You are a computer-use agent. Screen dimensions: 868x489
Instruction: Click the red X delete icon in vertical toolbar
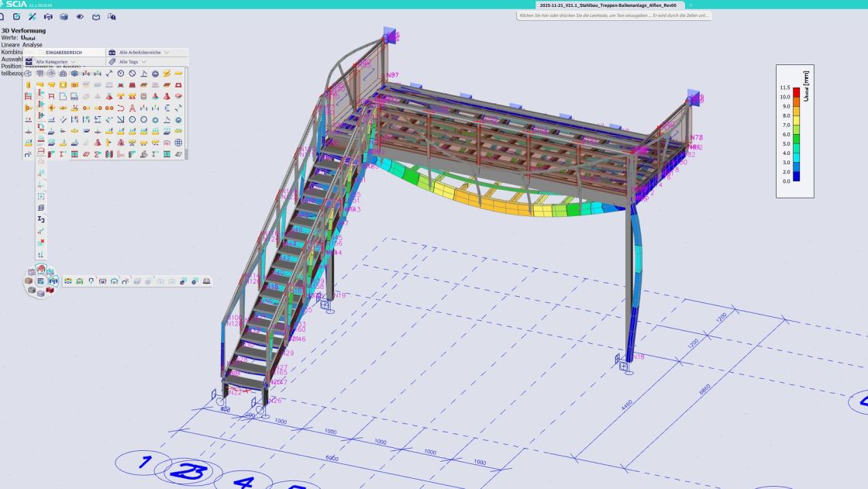click(x=41, y=242)
